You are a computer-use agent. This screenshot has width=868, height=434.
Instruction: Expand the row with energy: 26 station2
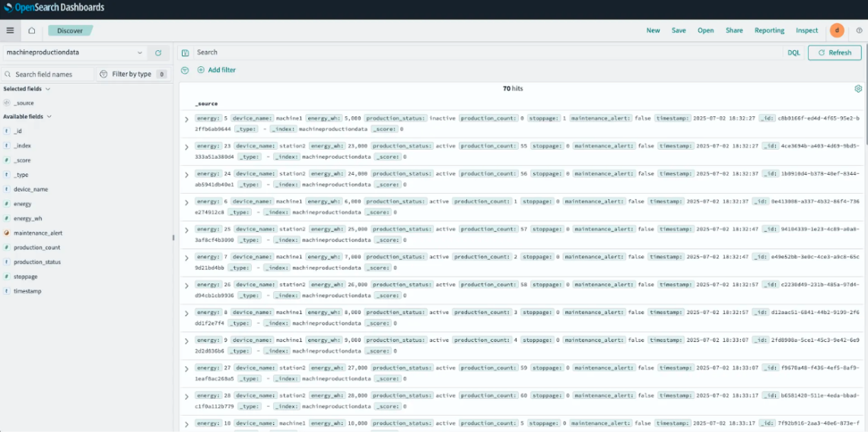[186, 285]
